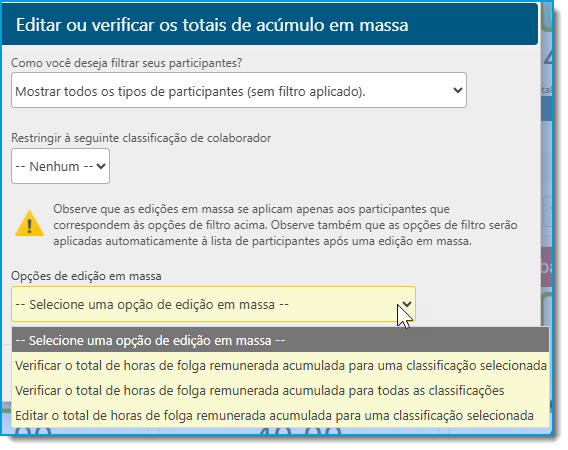This screenshot has height=450, width=568.
Task: Click the warning note about mass edits
Action: pos(285,225)
